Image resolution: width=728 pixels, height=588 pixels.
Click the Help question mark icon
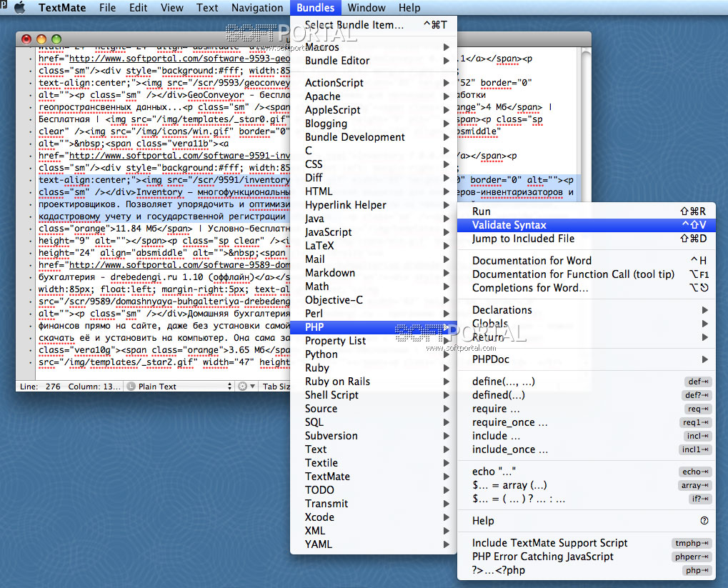pyautogui.click(x=704, y=521)
